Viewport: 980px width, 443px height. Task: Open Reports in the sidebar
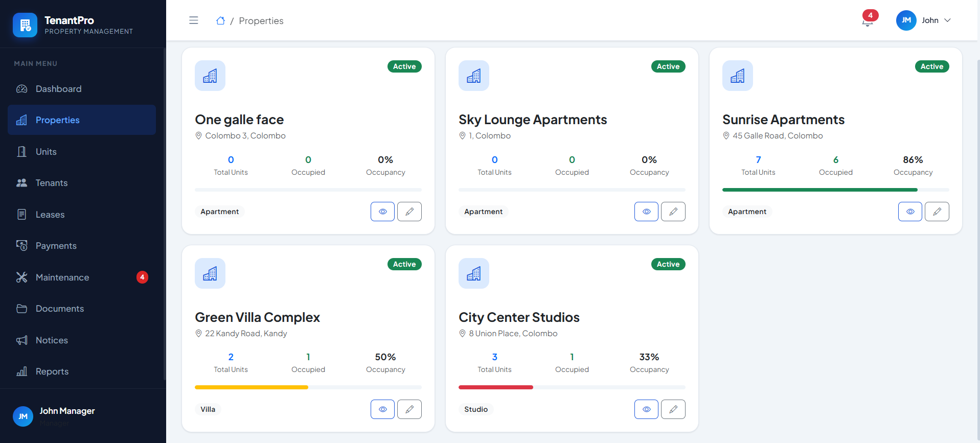click(82, 371)
